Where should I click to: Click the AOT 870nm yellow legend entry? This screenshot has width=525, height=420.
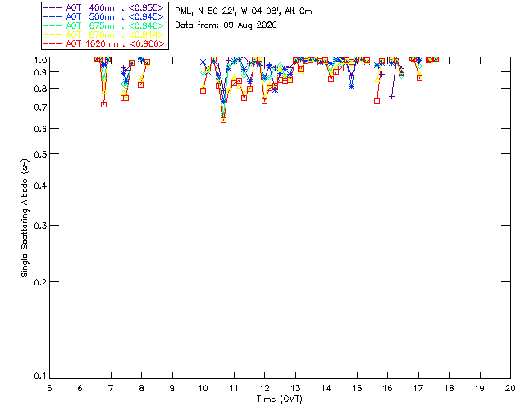click(104, 34)
